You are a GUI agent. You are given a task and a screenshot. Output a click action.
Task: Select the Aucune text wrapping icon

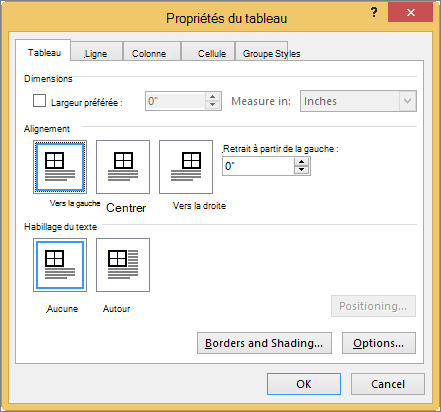pos(60,265)
